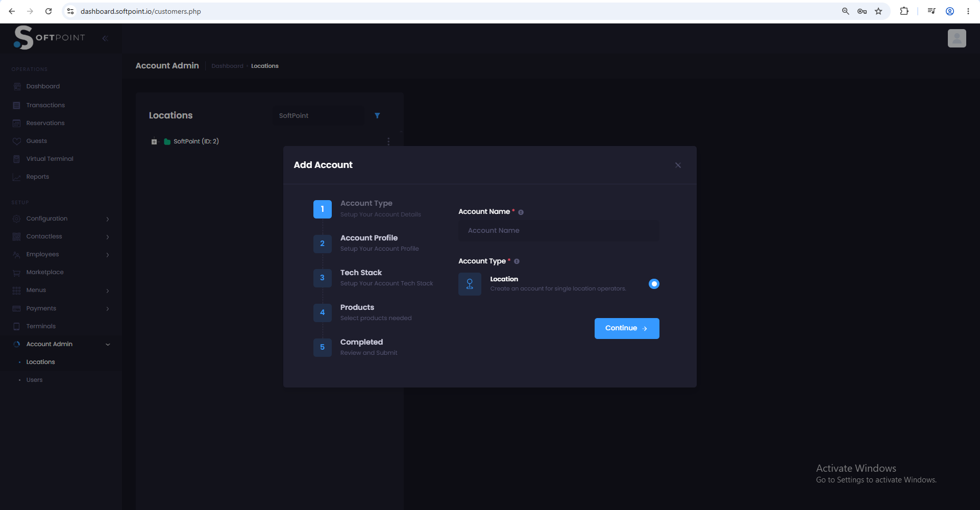Click the Terminals device icon
980x510 pixels.
coord(16,326)
